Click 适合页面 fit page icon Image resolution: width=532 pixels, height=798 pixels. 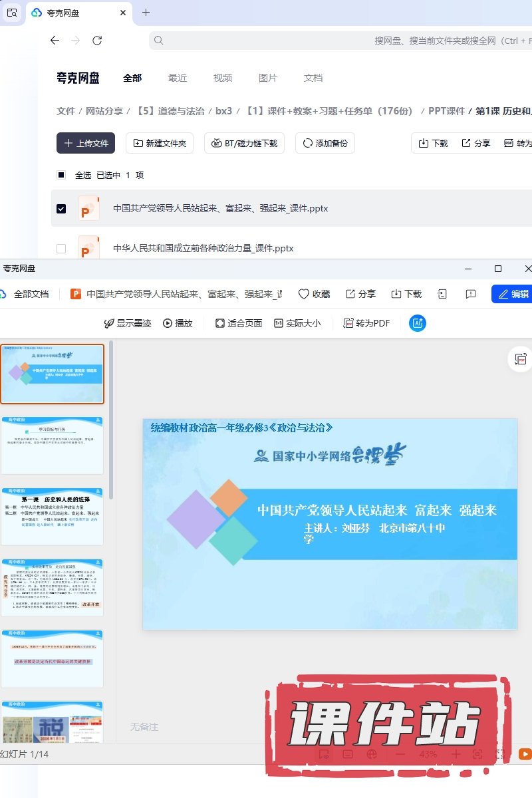coord(220,323)
